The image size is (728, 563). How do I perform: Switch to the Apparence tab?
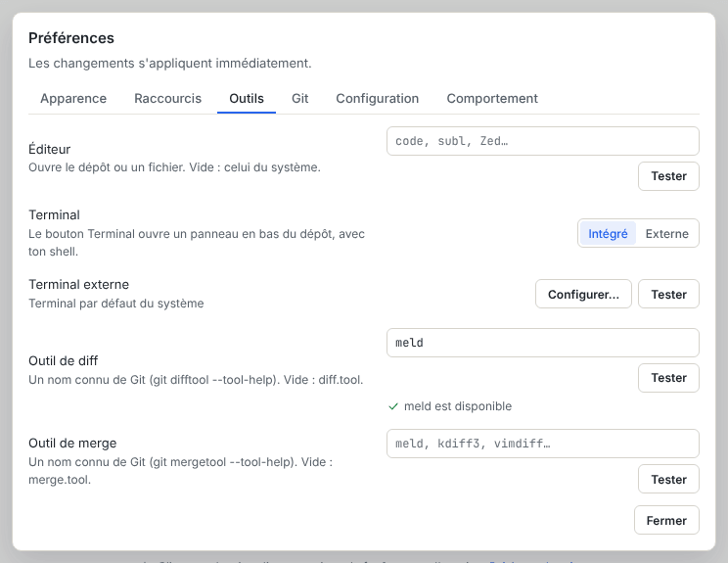tap(73, 99)
